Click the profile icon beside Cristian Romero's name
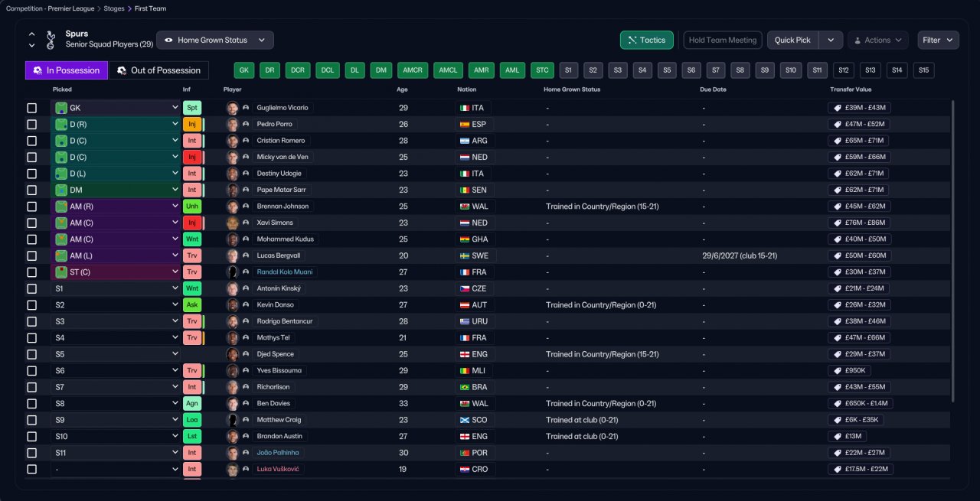The height and width of the screenshot is (501, 980). pyautogui.click(x=246, y=141)
